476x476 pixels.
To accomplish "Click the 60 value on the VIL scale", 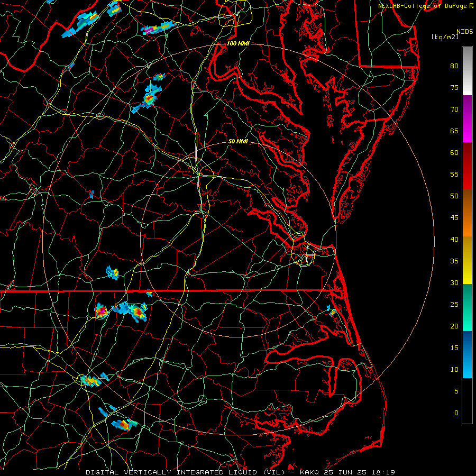I will [454, 153].
